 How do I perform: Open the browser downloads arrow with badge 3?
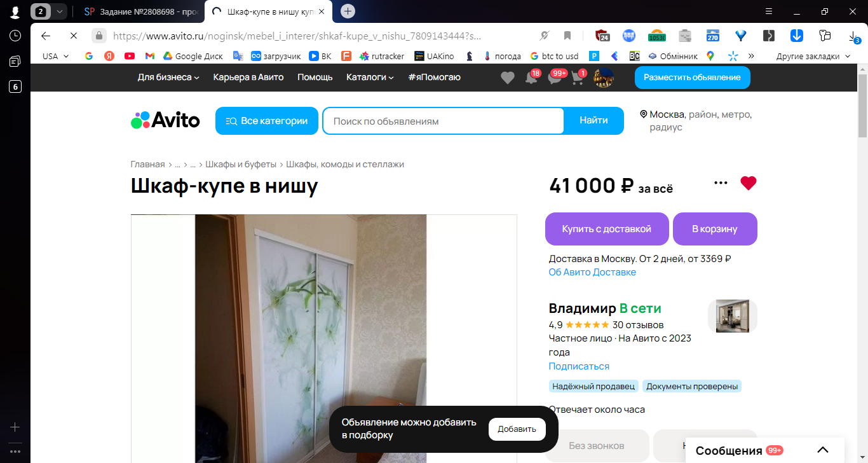click(853, 36)
